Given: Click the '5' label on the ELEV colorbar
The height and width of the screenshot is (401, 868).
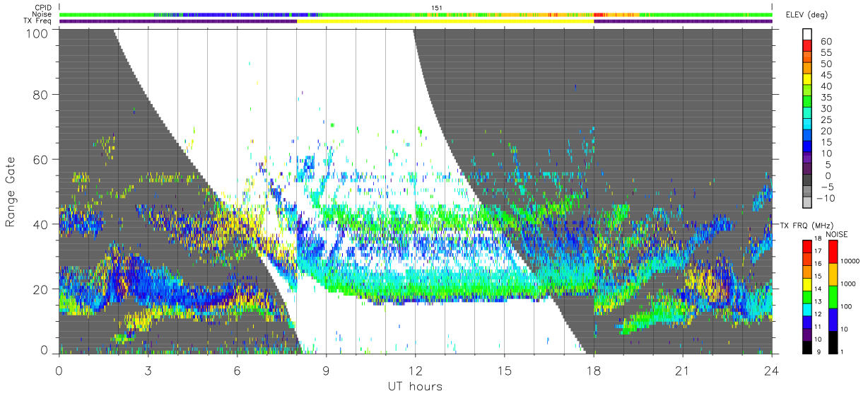Looking at the screenshot, I should pyautogui.click(x=828, y=165).
